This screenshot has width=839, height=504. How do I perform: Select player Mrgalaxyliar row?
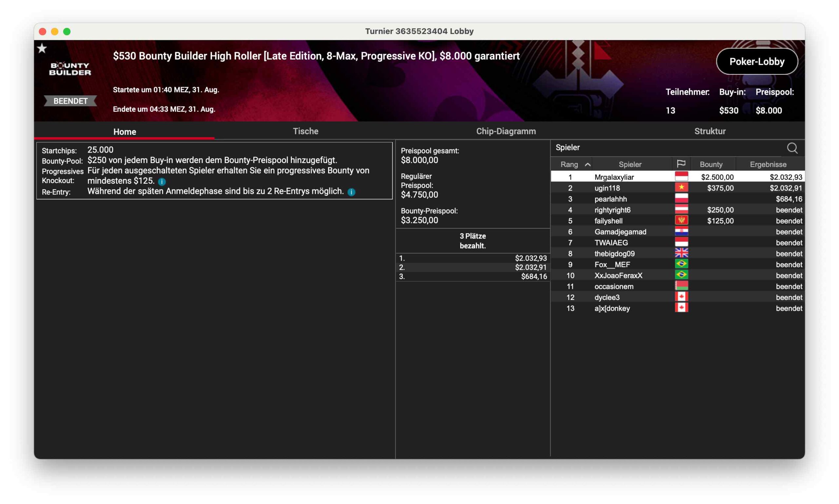click(x=614, y=177)
